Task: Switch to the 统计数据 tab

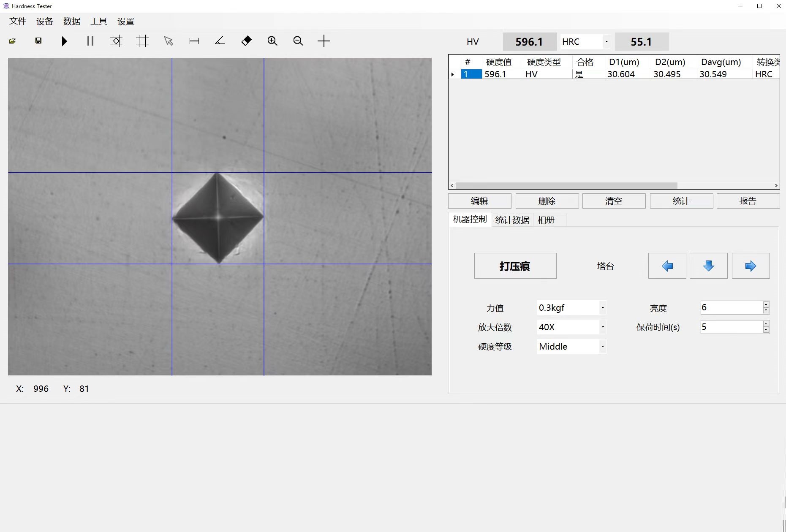Action: pos(512,220)
